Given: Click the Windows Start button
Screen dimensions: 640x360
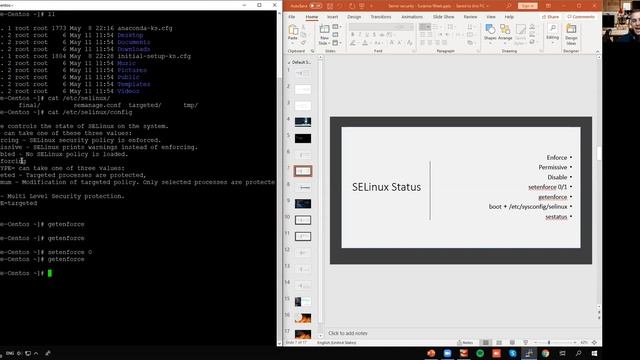Looking at the screenshot, I should (x=594, y=353).
